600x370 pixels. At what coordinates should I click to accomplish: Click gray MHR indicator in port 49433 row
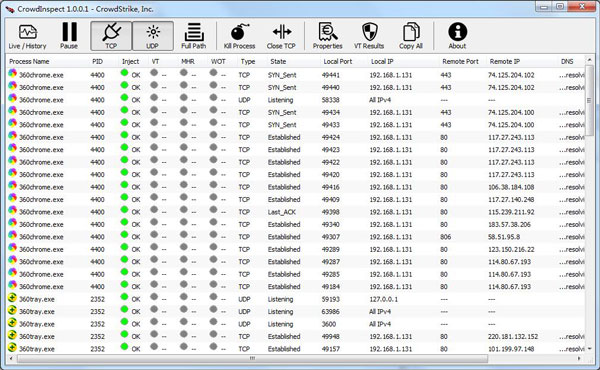click(x=184, y=123)
